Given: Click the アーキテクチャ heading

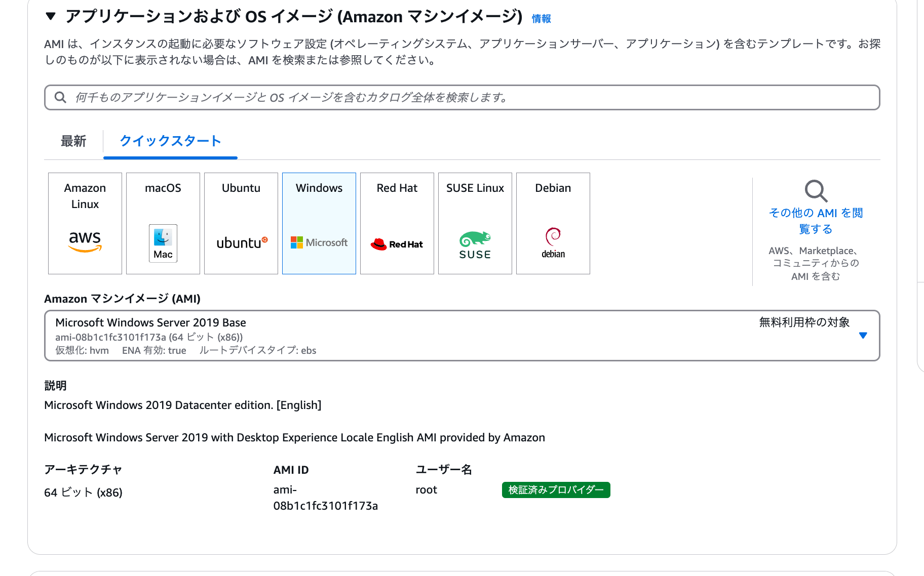Looking at the screenshot, I should [84, 470].
